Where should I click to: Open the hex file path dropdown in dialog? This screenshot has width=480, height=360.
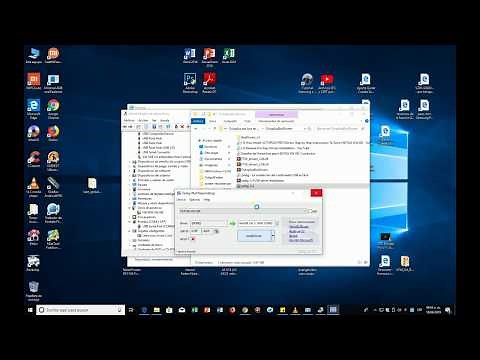point(305,211)
